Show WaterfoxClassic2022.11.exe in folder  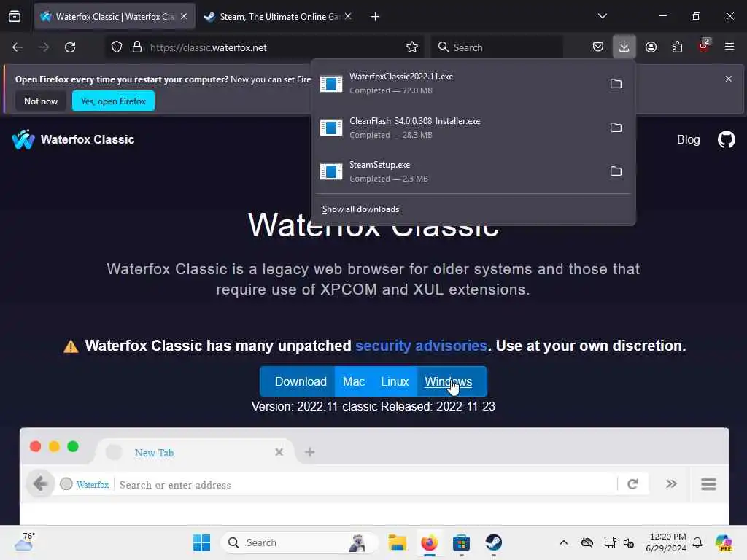[x=616, y=84]
